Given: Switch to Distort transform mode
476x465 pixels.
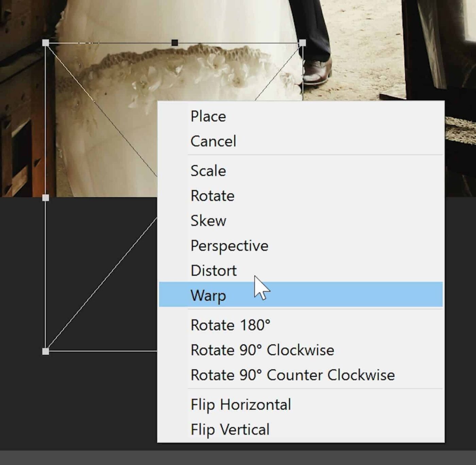Looking at the screenshot, I should tap(213, 270).
